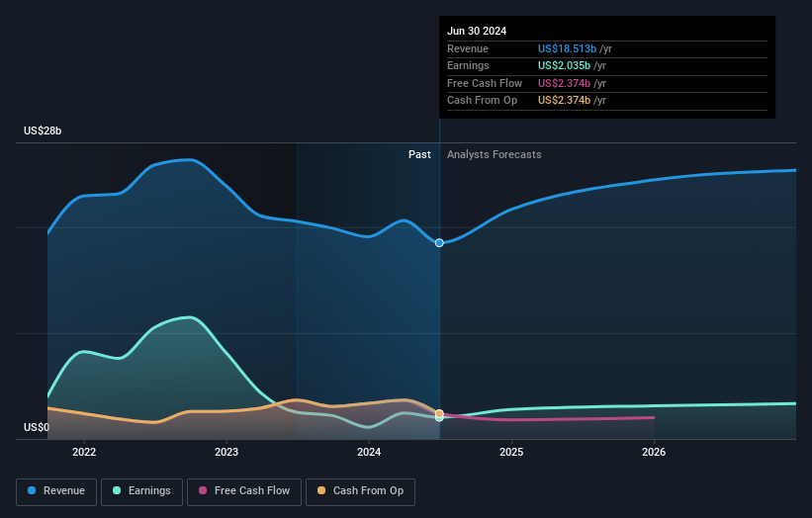Click the pink Free Cash Flow dot

(x=203, y=490)
